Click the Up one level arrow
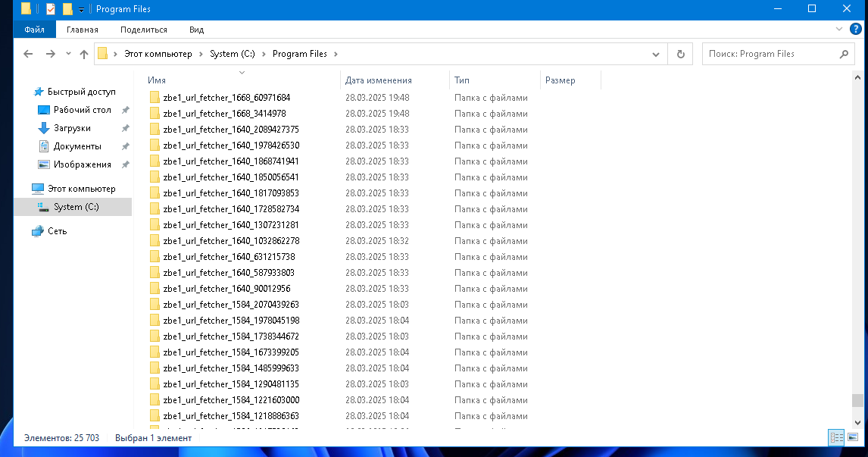Image resolution: width=868 pixels, height=457 pixels. tap(84, 54)
